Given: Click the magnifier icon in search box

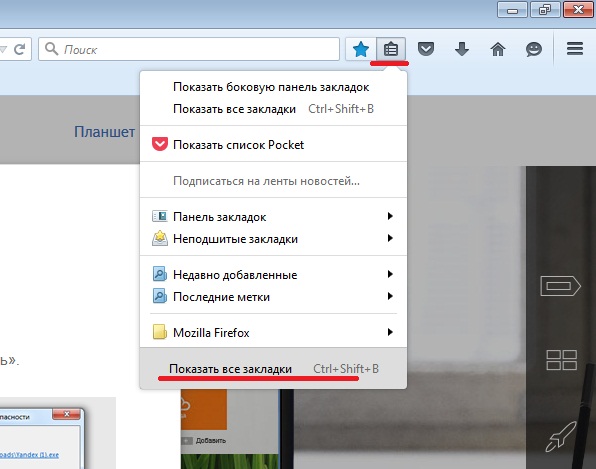Looking at the screenshot, I should click(51, 49).
